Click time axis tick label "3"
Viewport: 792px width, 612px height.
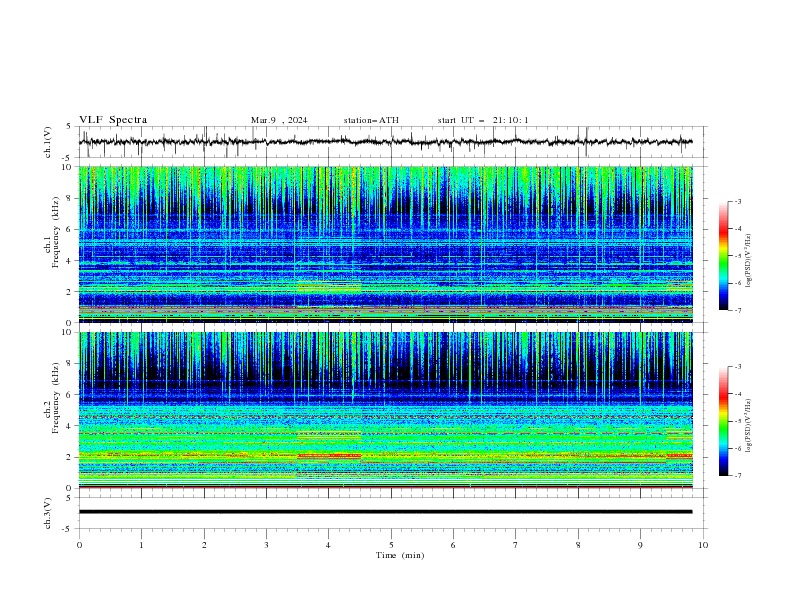(266, 545)
